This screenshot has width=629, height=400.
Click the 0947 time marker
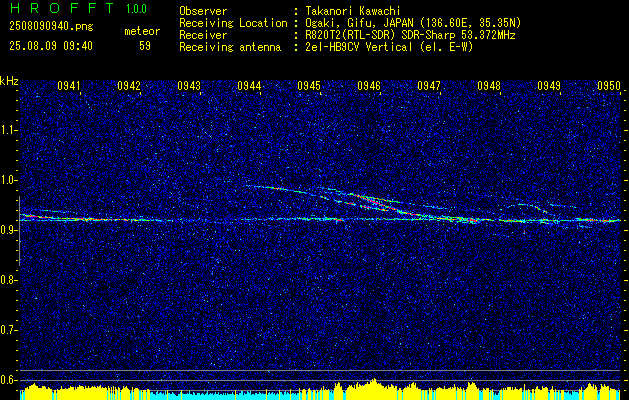click(x=429, y=85)
